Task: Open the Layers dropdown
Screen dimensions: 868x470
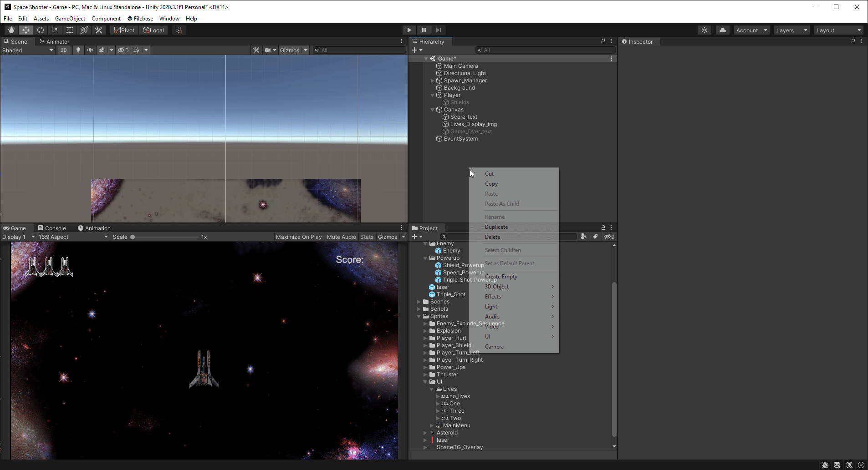Action: (791, 30)
